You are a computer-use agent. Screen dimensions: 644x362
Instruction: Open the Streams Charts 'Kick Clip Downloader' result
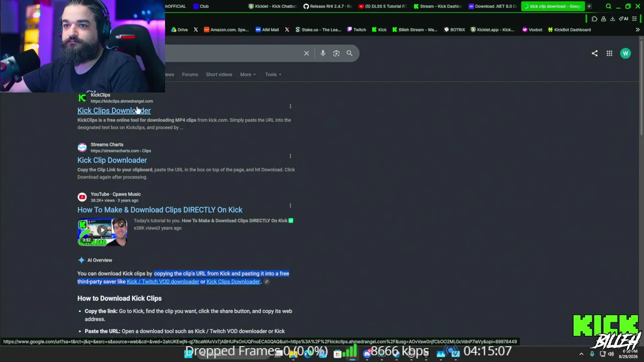click(112, 160)
